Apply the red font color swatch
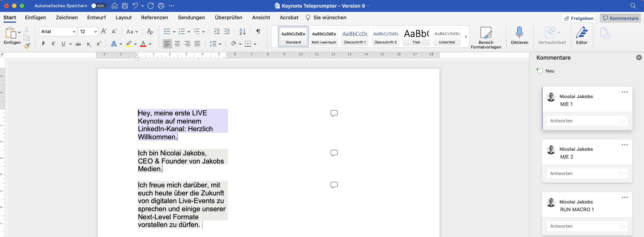644x237 pixels. click(x=143, y=44)
